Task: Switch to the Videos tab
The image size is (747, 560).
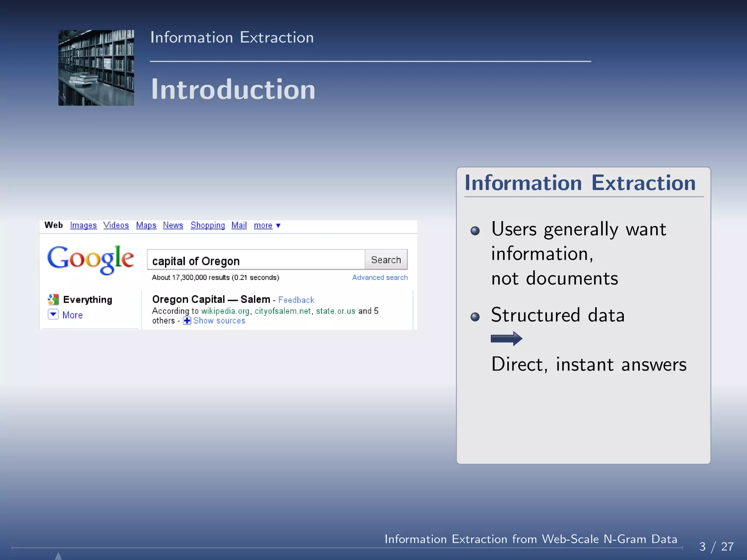Action: coord(116,225)
